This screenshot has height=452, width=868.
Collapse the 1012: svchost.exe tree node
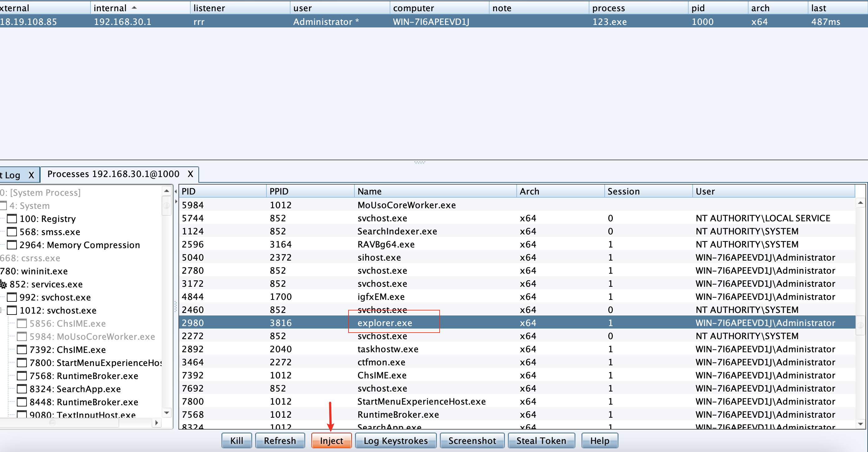(1, 310)
